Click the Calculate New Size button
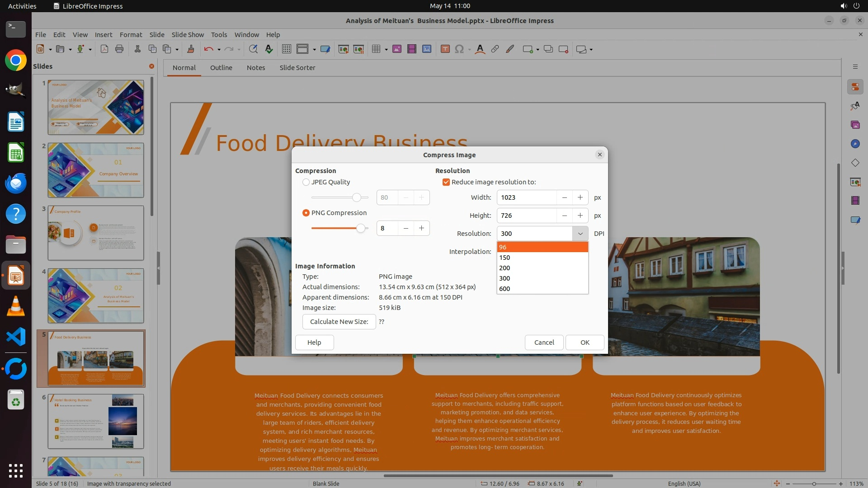The width and height of the screenshot is (868, 488). pos(339,322)
